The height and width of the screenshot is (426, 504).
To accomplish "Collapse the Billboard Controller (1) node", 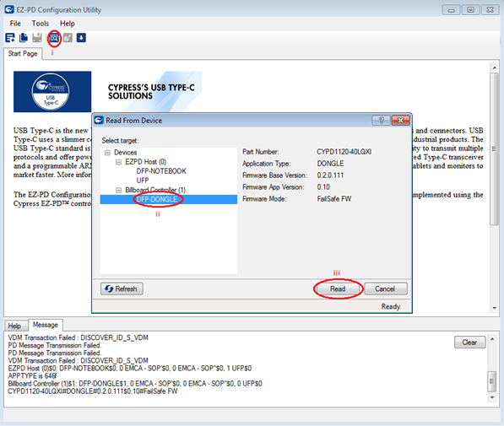I will tap(118, 190).
